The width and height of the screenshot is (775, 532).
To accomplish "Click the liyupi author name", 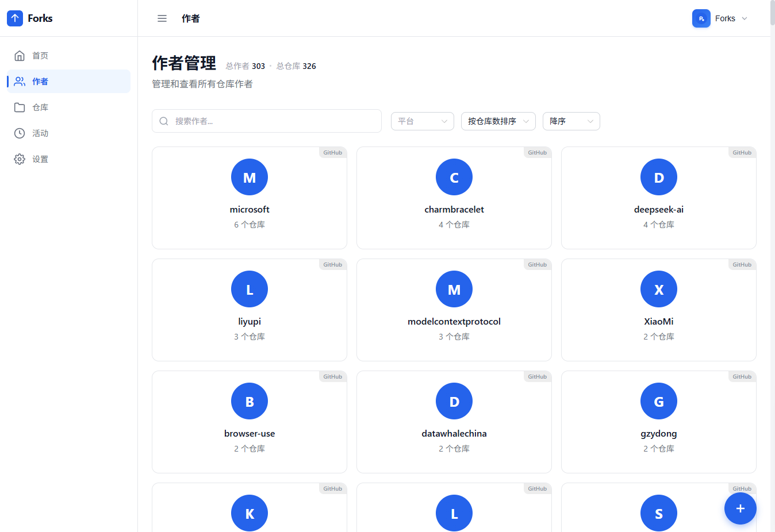I will 250,322.
